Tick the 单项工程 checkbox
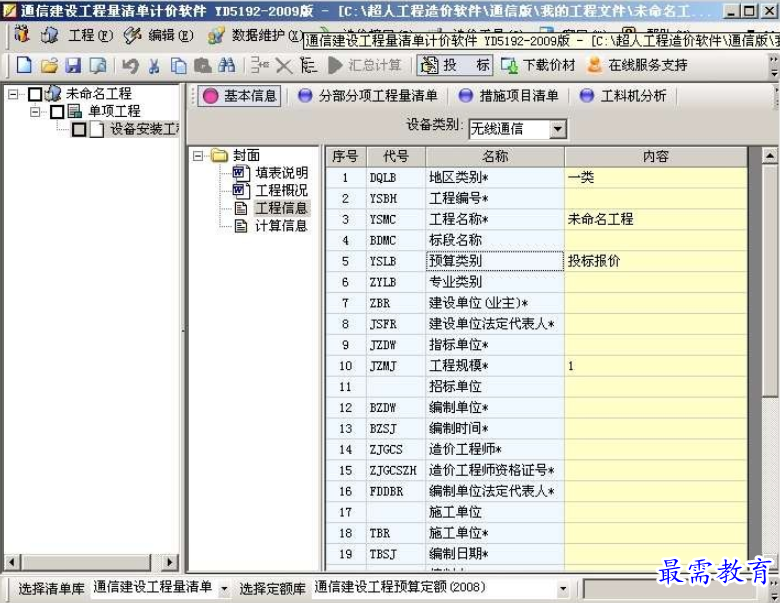Viewport: 780px width, 603px height. tap(57, 111)
